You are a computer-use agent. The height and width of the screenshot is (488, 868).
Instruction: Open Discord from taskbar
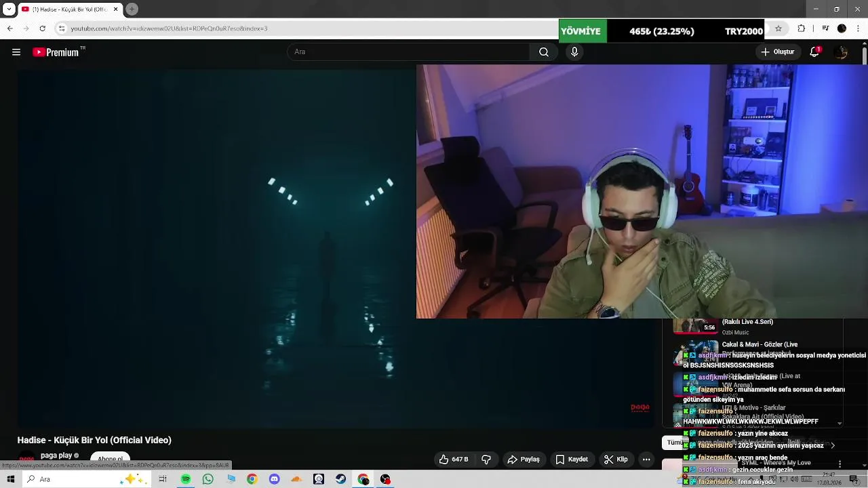pyautogui.click(x=274, y=479)
